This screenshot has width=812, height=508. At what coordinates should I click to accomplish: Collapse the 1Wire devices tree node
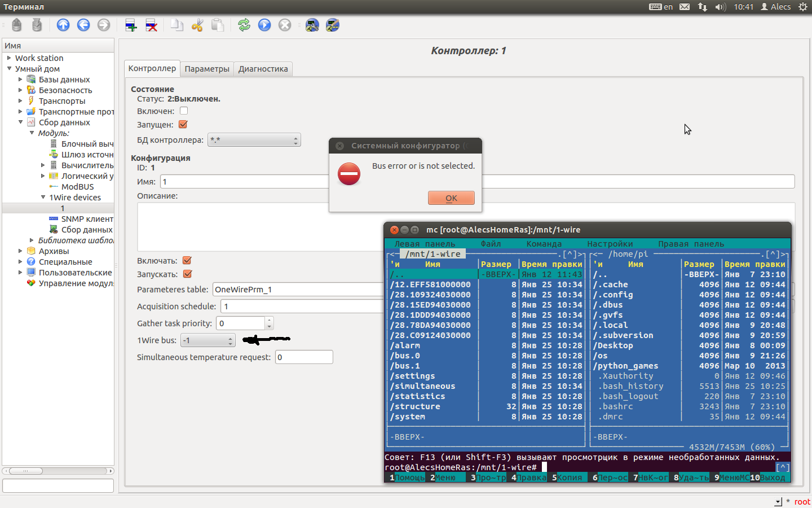tap(43, 198)
